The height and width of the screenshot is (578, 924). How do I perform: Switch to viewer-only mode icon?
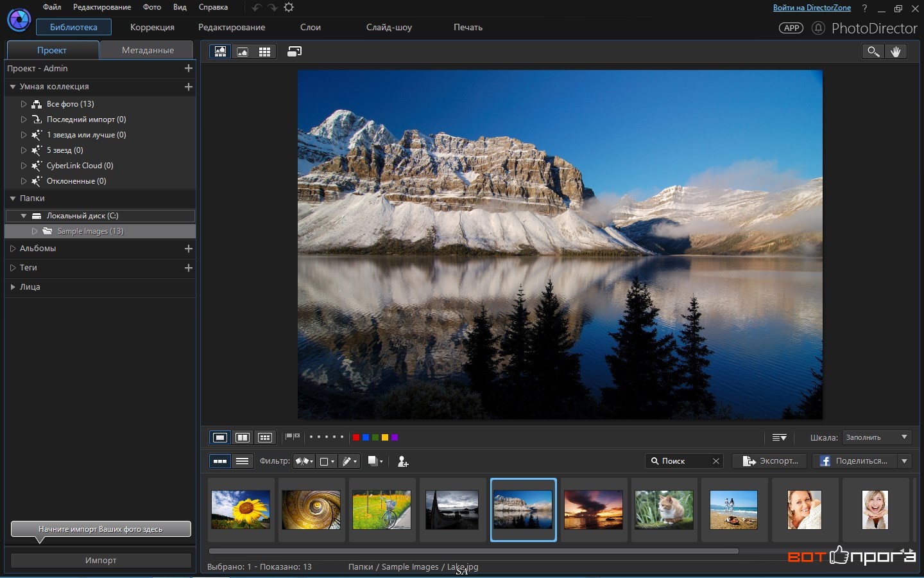pyautogui.click(x=243, y=51)
